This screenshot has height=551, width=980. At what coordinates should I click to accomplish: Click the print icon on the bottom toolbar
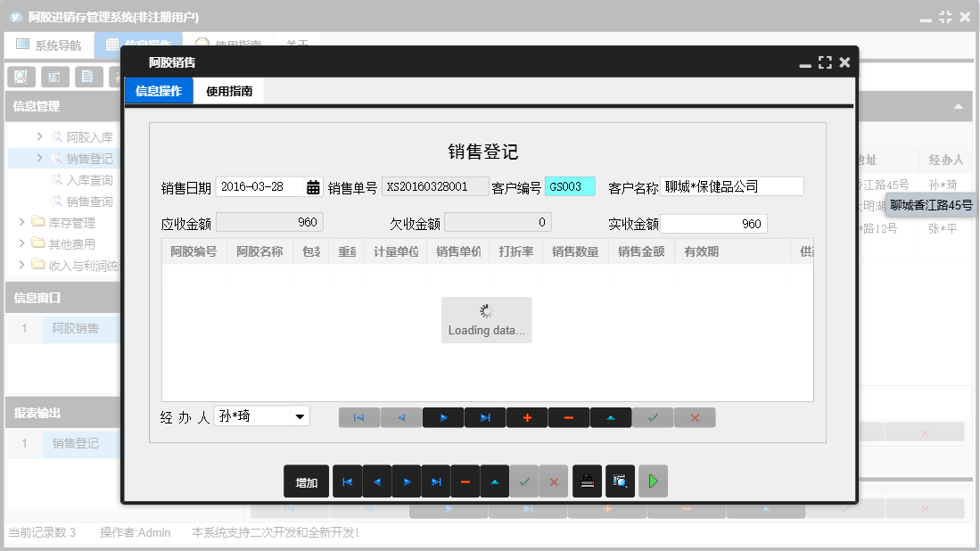point(588,481)
